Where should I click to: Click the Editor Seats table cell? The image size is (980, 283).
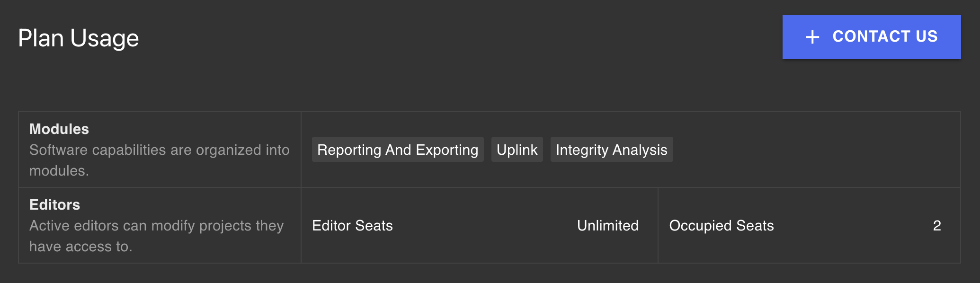(x=480, y=225)
